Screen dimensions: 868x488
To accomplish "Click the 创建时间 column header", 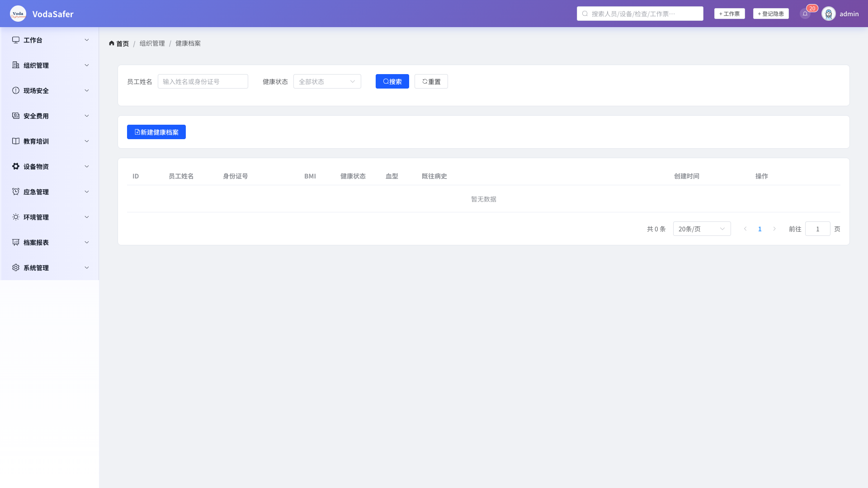I will 687,176.
